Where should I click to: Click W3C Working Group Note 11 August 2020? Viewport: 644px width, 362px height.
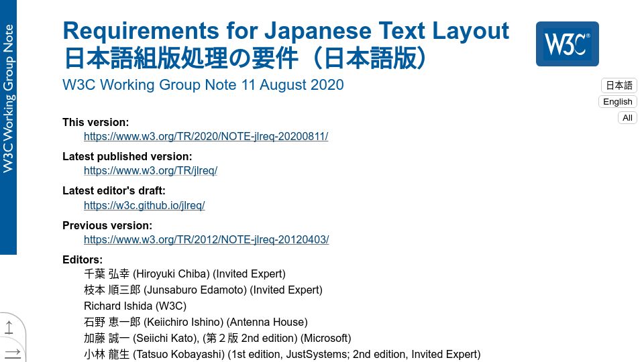203,84
